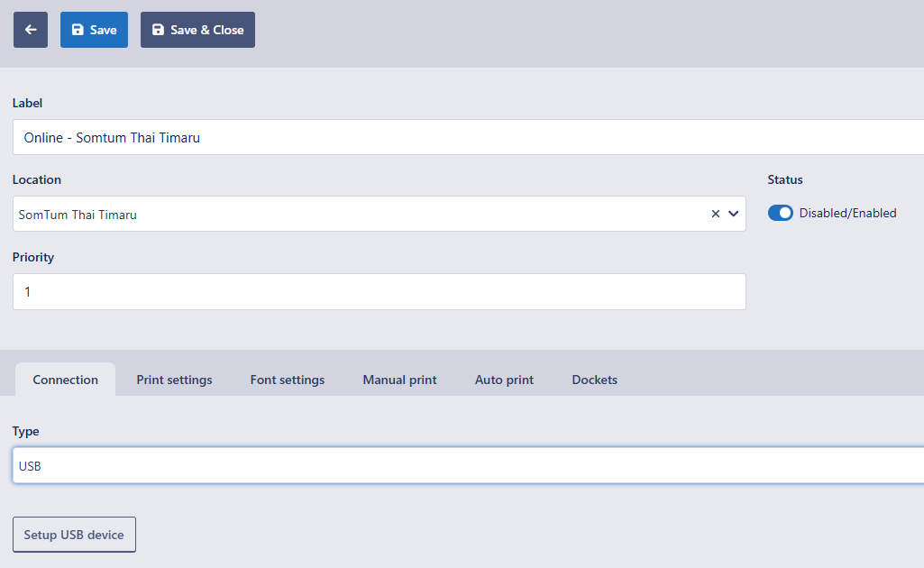The height and width of the screenshot is (568, 924).
Task: Go back using the arrow button
Action: [31, 30]
